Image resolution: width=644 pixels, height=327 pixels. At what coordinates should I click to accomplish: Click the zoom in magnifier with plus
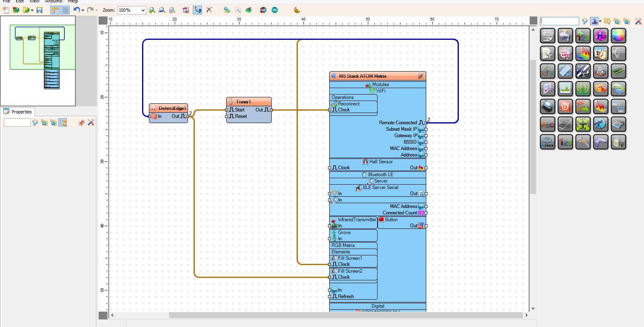(152, 10)
